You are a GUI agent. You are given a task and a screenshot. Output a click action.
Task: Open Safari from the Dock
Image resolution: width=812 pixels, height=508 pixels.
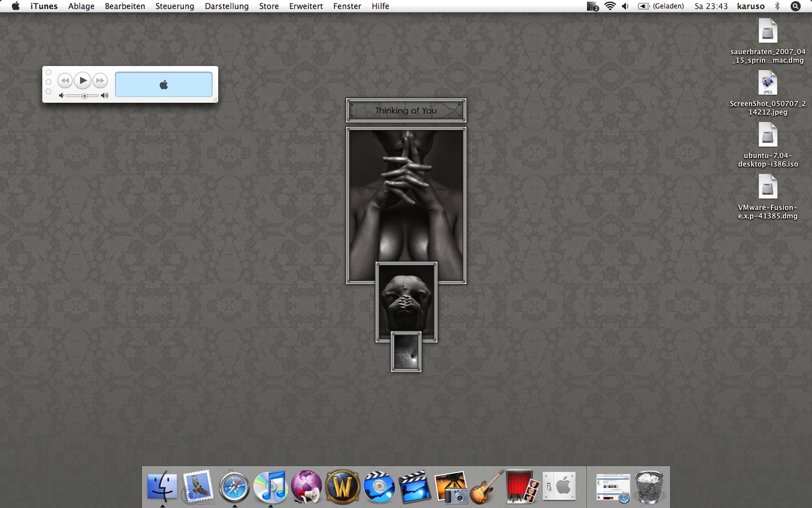[234, 487]
